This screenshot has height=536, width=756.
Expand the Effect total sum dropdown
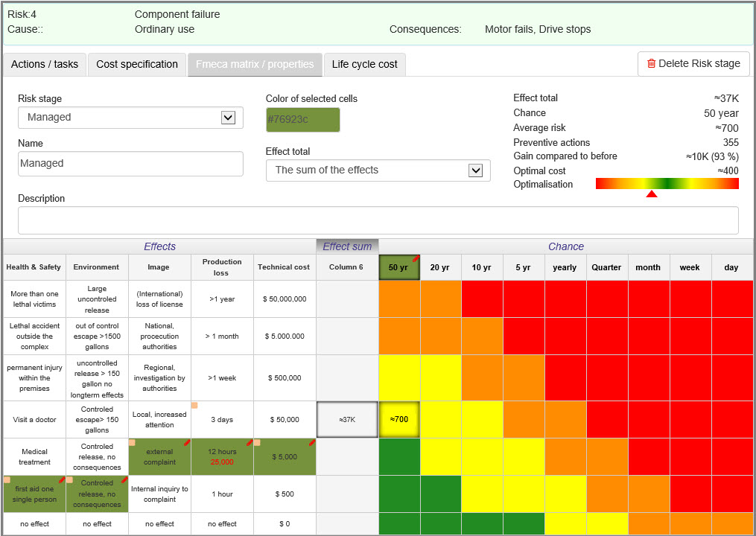(378, 170)
